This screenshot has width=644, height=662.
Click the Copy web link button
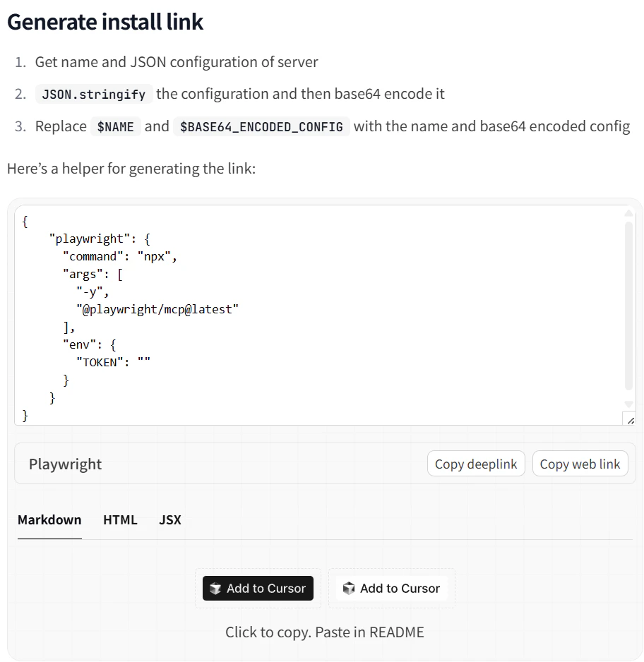pos(580,464)
